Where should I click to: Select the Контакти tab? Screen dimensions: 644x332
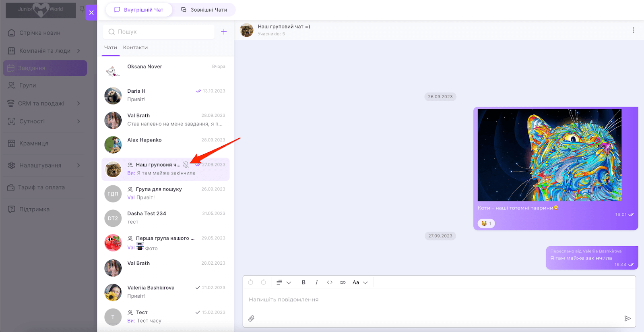(x=135, y=48)
